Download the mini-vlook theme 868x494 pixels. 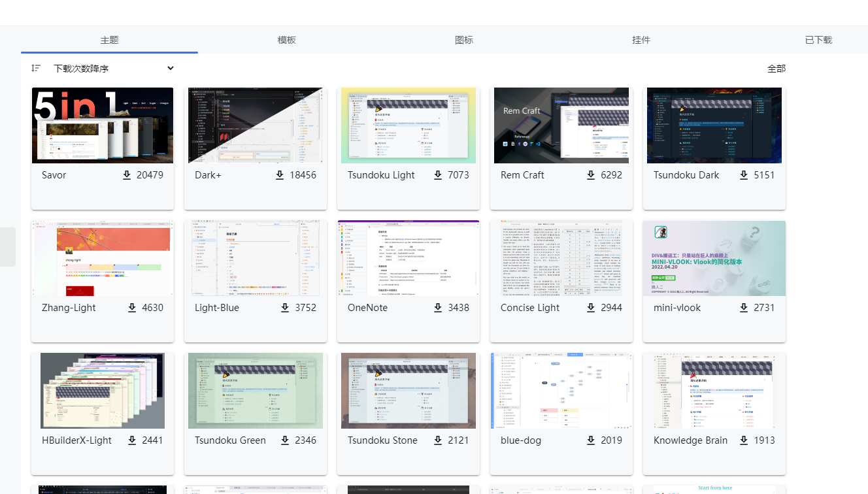click(x=744, y=308)
